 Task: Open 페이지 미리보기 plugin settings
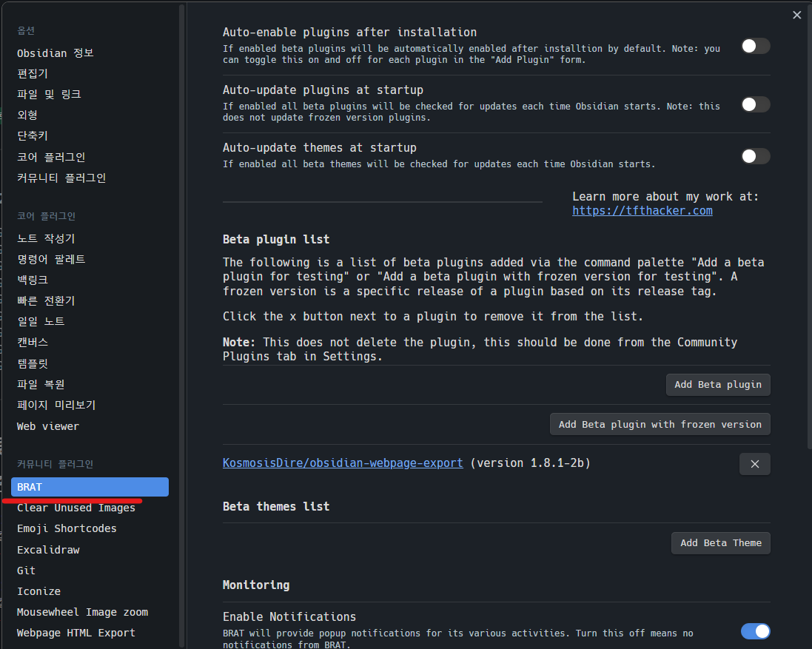pyautogui.click(x=90, y=405)
